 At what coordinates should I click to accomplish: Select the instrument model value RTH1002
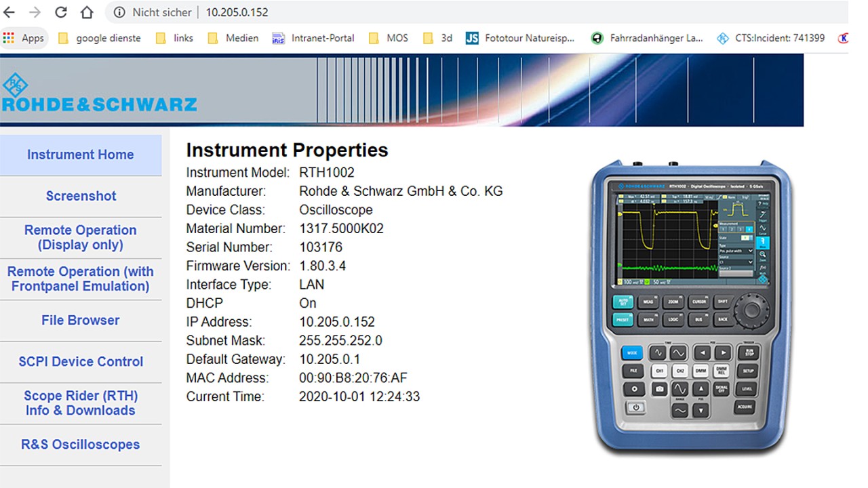click(327, 173)
